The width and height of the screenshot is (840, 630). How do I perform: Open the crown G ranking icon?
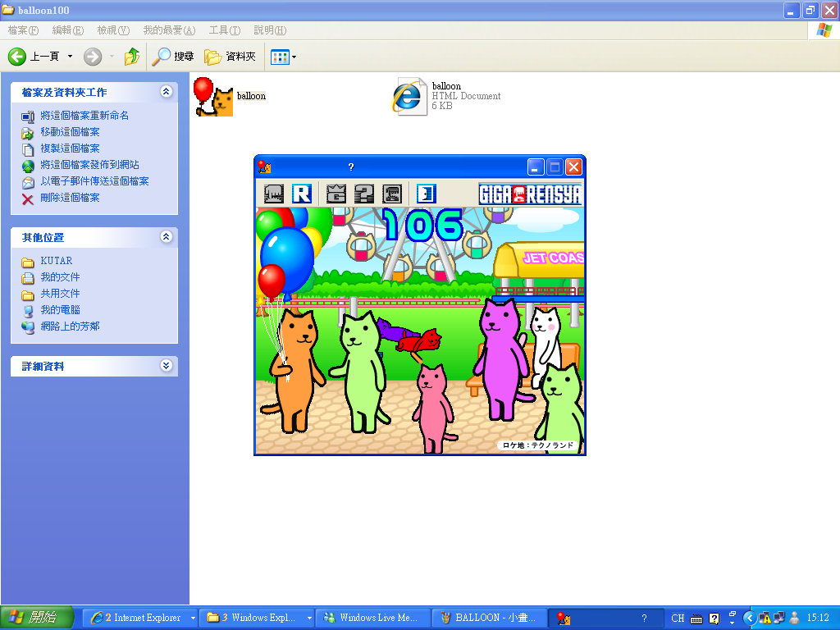[x=336, y=194]
